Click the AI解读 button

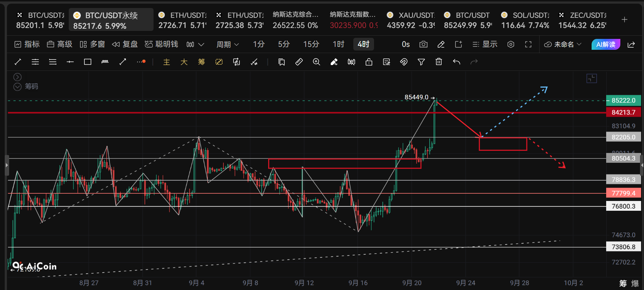(606, 44)
